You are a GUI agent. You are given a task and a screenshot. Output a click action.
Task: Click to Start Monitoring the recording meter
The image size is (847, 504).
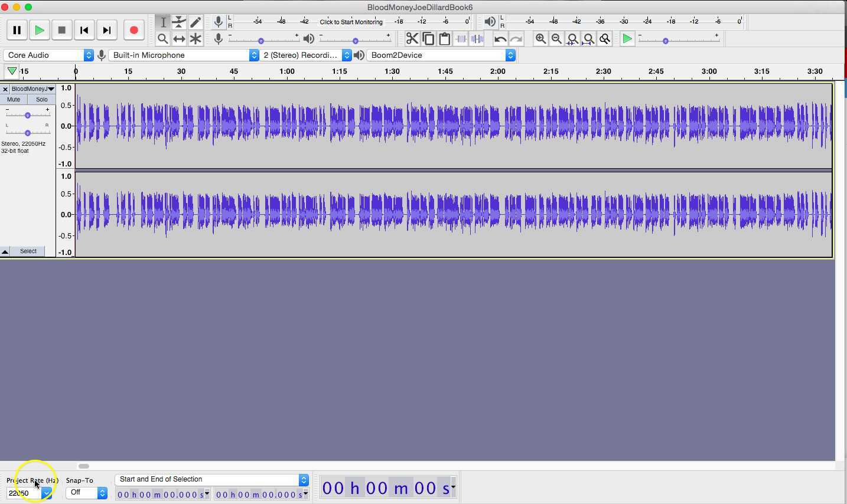click(351, 21)
